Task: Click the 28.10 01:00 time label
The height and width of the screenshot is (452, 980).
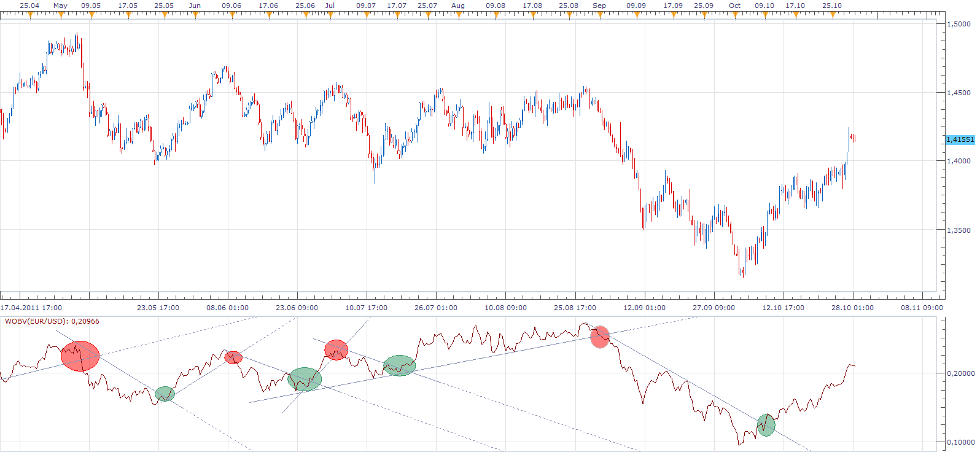Action: coord(853,308)
